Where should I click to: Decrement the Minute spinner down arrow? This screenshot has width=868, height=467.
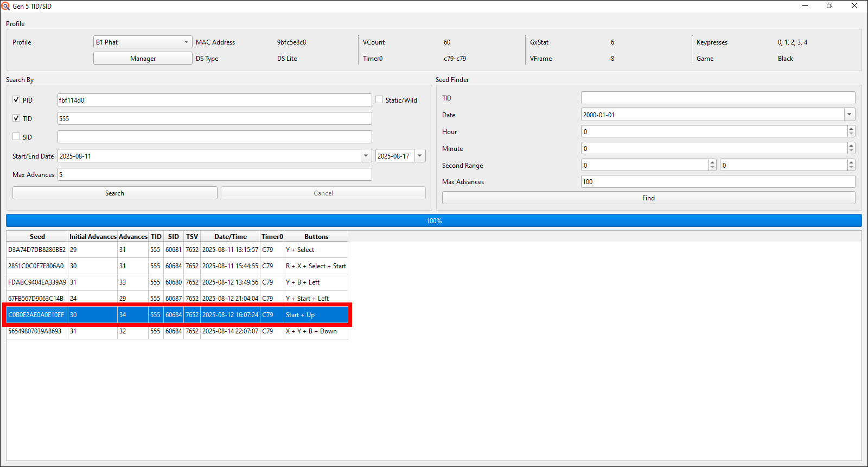851,151
